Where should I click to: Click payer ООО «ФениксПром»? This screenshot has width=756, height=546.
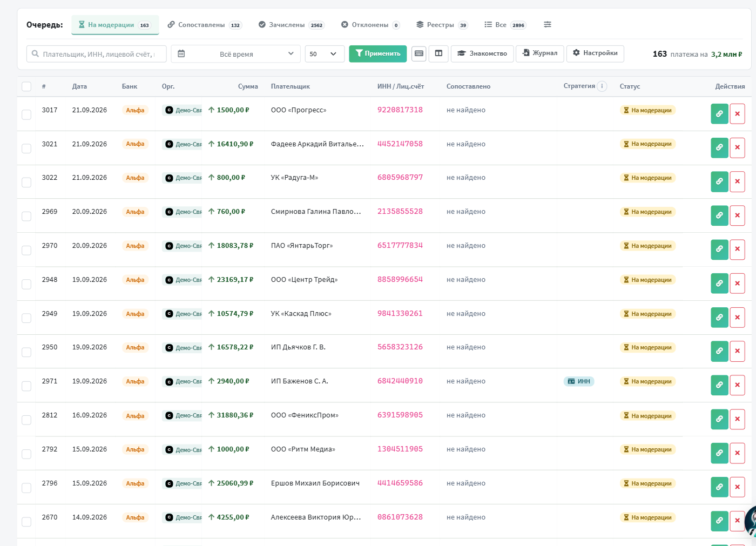(305, 415)
